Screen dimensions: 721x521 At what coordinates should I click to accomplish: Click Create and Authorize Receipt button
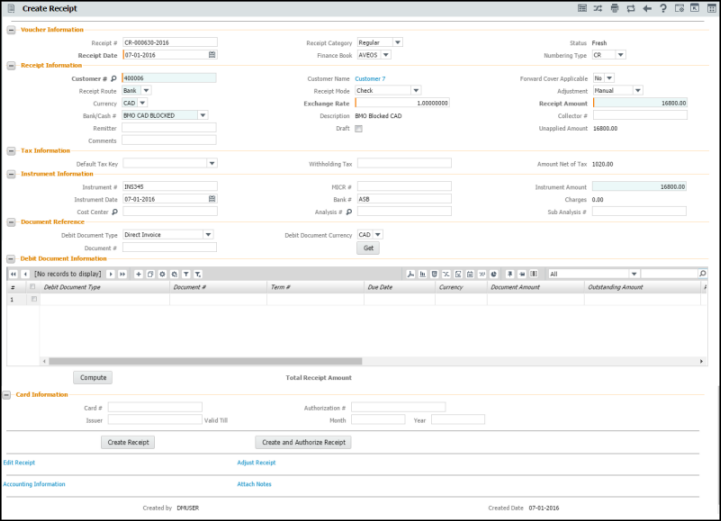[x=303, y=442]
